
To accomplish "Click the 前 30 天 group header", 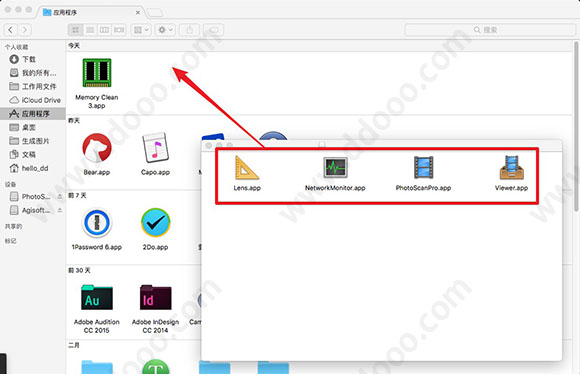I will click(79, 270).
